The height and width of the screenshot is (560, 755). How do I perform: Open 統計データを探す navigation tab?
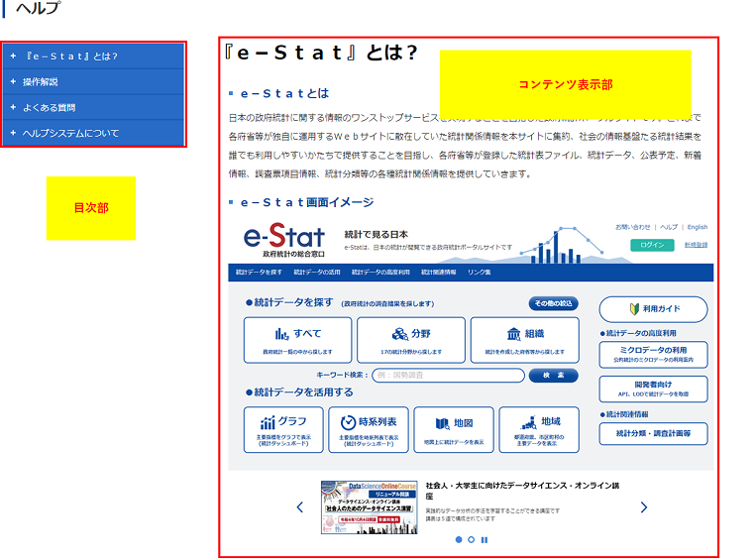tap(259, 272)
